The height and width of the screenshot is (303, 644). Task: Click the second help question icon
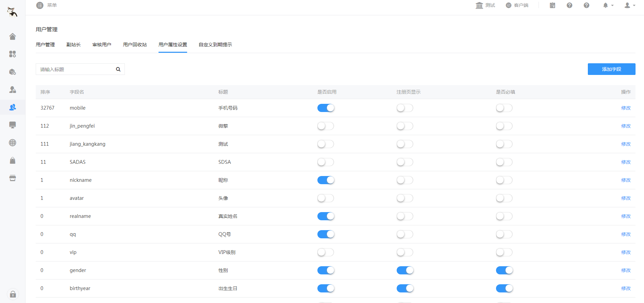pyautogui.click(x=587, y=5)
